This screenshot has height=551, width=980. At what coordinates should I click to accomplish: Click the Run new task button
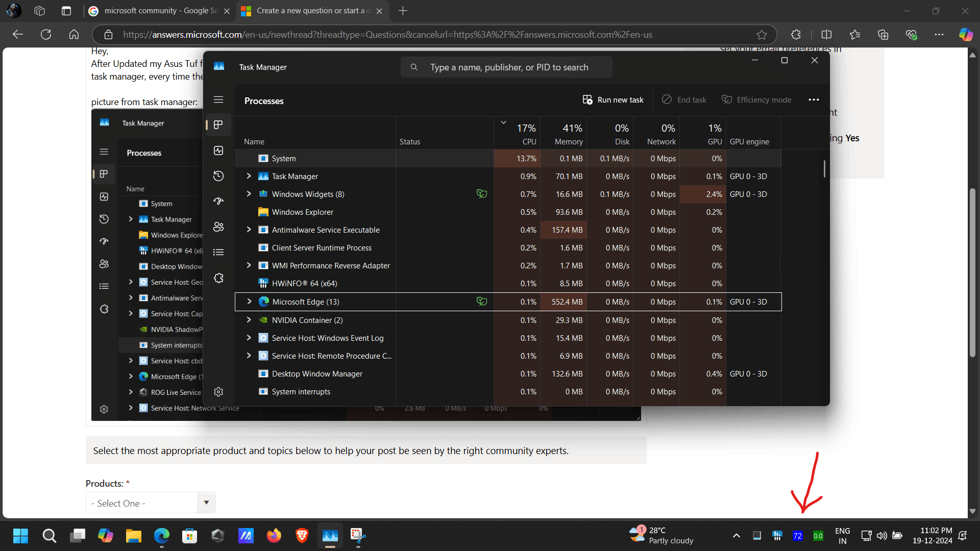(613, 100)
